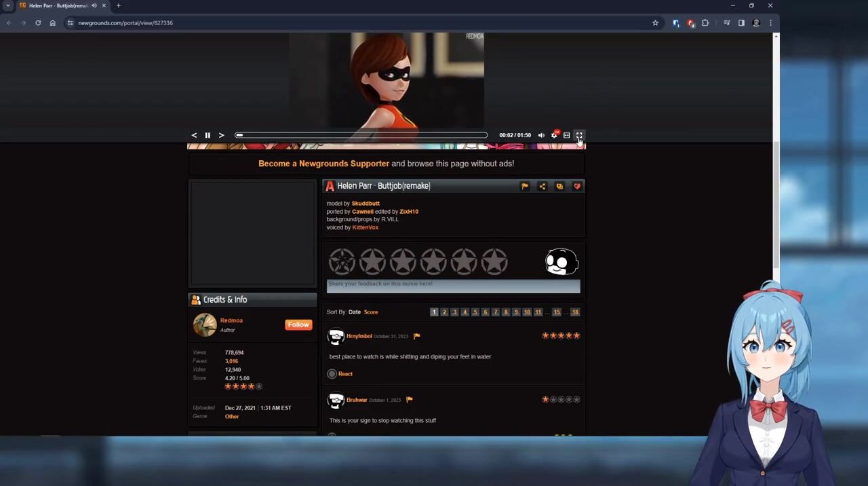The width and height of the screenshot is (868, 486).
Task: Go to review page 5
Action: tap(475, 312)
